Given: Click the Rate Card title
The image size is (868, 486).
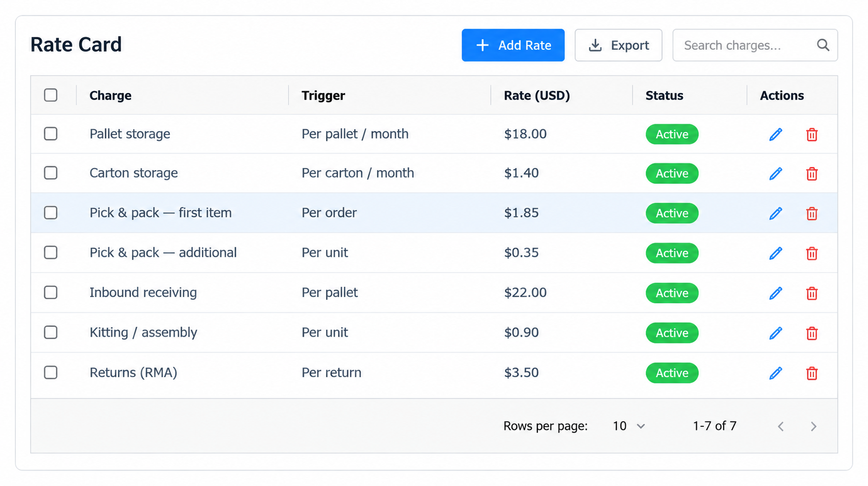Looking at the screenshot, I should coord(76,45).
